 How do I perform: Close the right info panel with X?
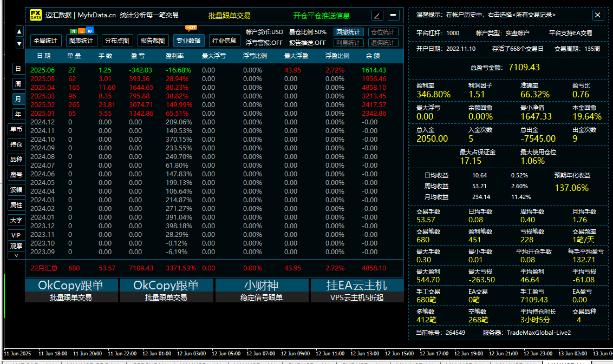(x=597, y=15)
